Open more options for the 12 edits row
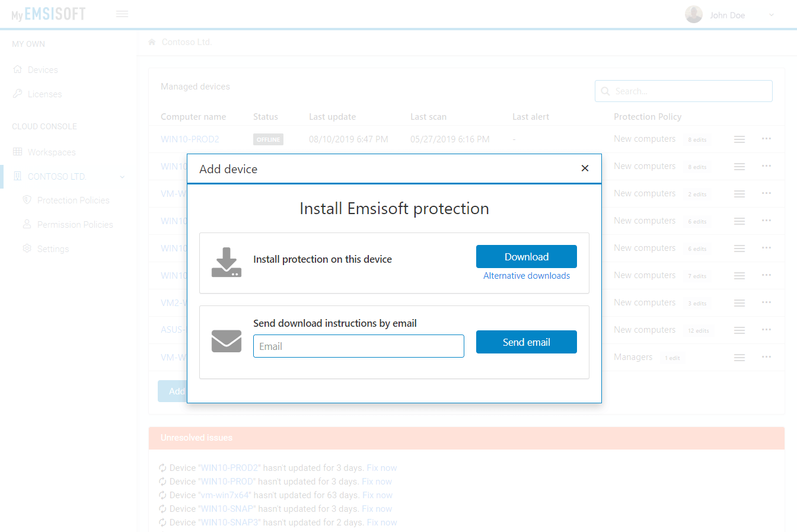Screen dimensions: 797x532 point(767,330)
